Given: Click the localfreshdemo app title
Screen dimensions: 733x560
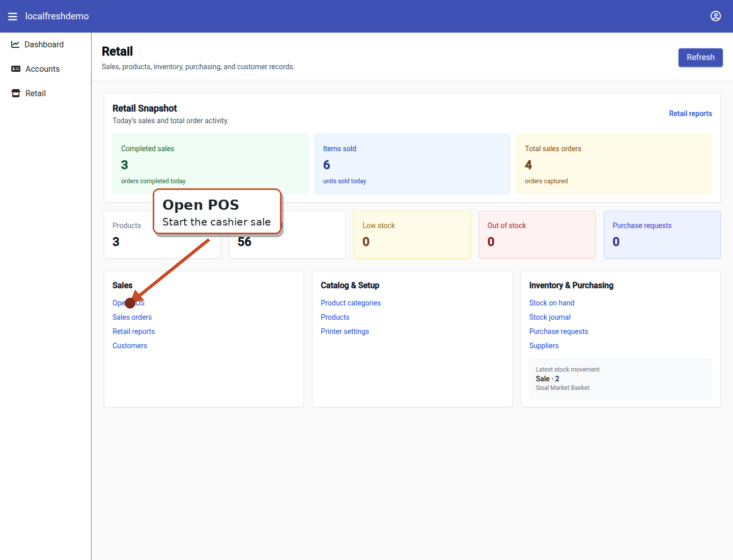Looking at the screenshot, I should point(57,16).
